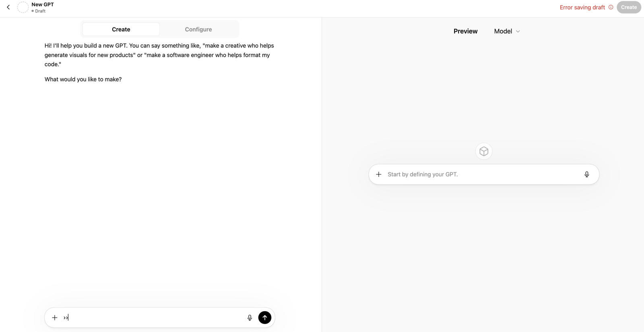This screenshot has height=332, width=644.
Task: Focus the 'Start by defining your GPT' field
Action: point(483,174)
